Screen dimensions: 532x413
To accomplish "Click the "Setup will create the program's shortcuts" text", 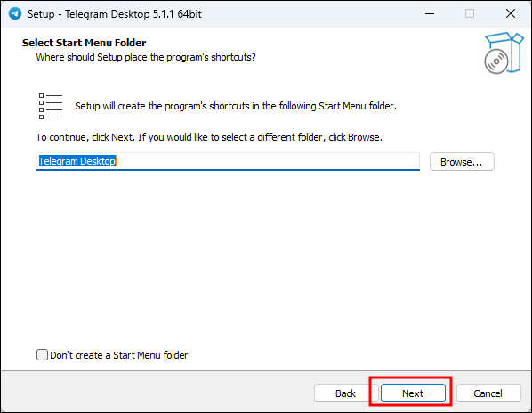I will (x=236, y=106).
